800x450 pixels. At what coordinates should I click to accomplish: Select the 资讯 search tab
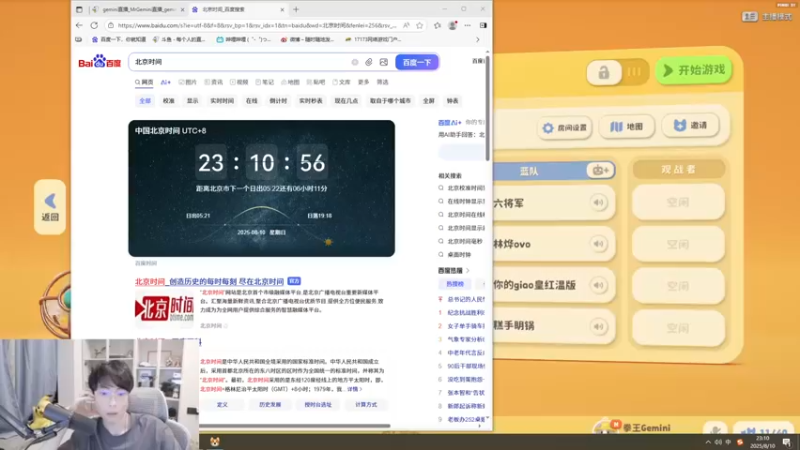[x=214, y=82]
